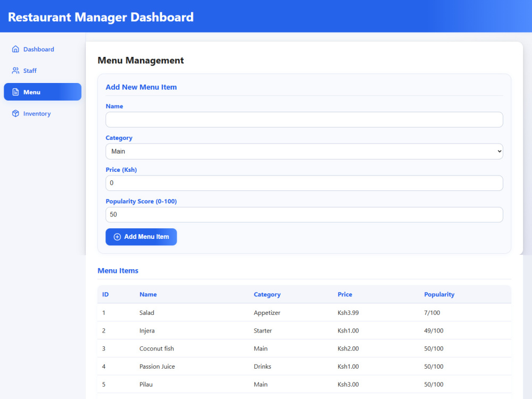
Task: Open the Category dropdown showing Main
Action: point(304,151)
